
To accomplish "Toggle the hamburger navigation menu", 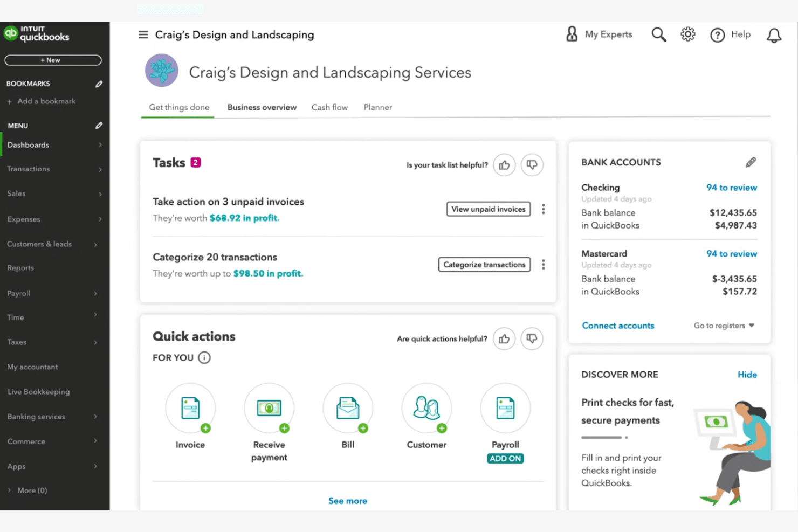I will click(x=143, y=34).
